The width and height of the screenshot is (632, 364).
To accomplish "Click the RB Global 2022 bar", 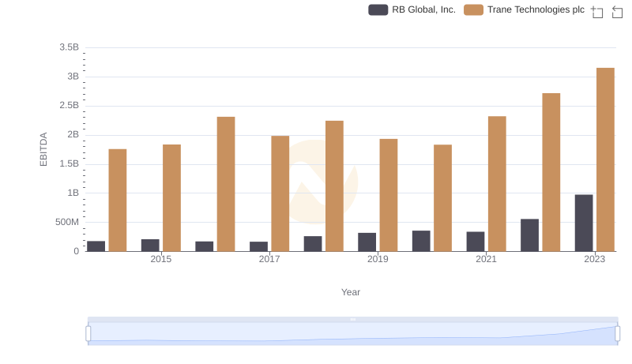I will (x=529, y=235).
